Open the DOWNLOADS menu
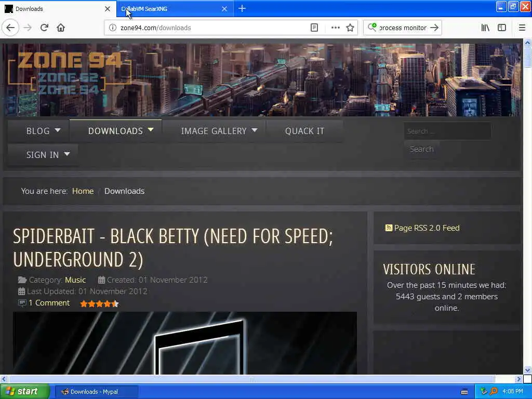The width and height of the screenshot is (532, 399). point(116,131)
